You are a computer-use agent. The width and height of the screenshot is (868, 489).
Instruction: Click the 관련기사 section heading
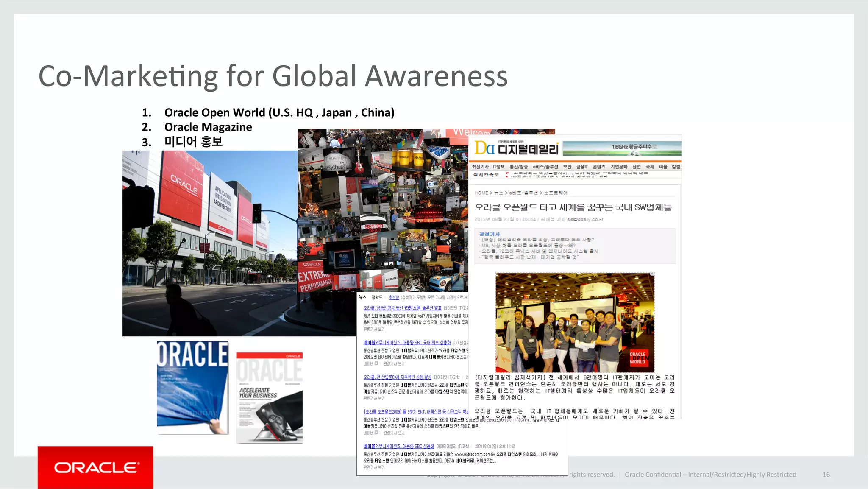(x=490, y=234)
